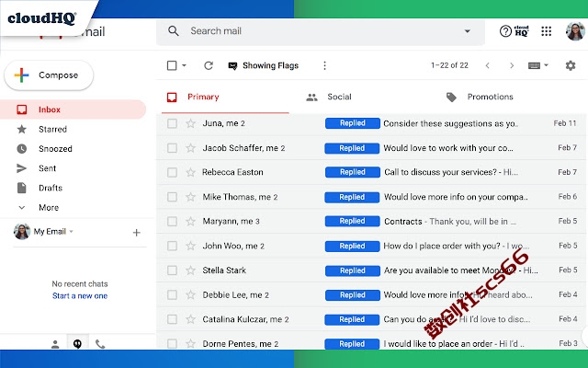Switch to the Primary tab
588x368 pixels.
(x=225, y=97)
